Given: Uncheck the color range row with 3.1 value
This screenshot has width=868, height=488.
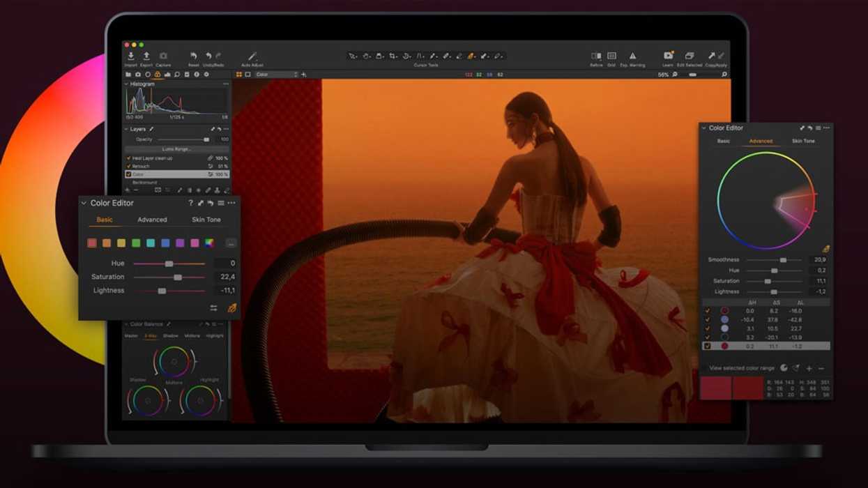Looking at the screenshot, I should 708,328.
